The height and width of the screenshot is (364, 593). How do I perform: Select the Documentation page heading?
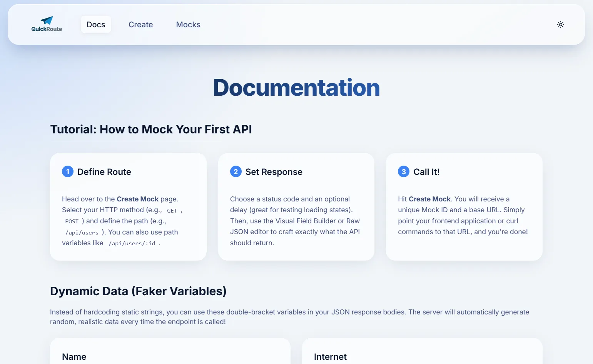(296, 88)
